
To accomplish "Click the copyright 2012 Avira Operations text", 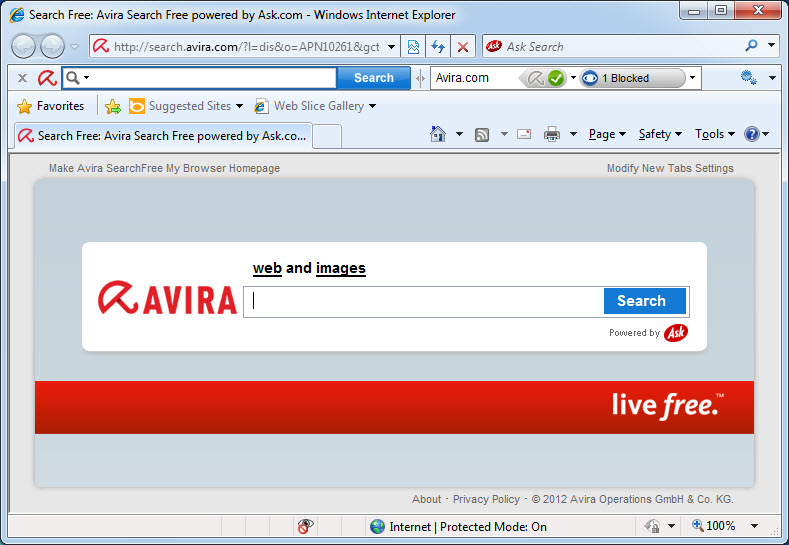I will (x=633, y=499).
